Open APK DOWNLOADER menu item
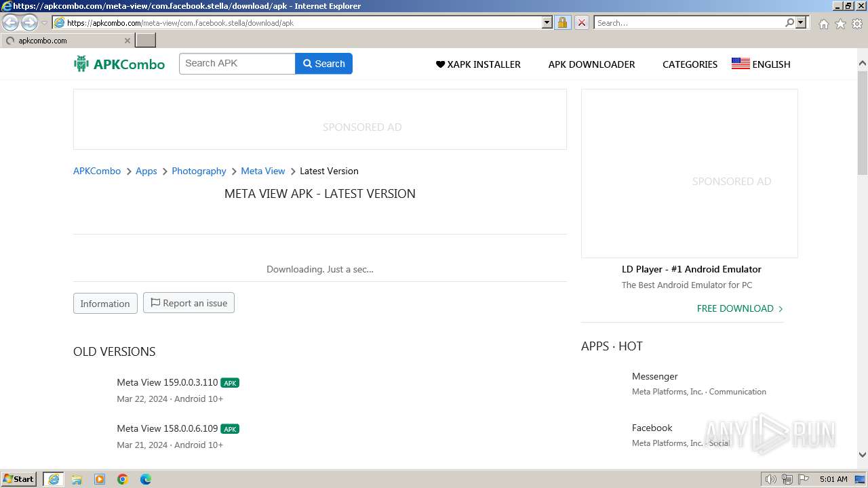Viewport: 868px width, 488px height. 591,64
